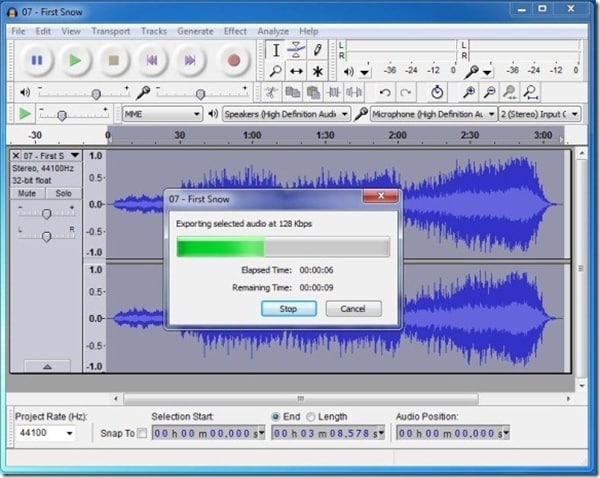Open the 2 (Stereo) Input channels dropdown
Image resolution: width=600 pixels, height=478 pixels.
click(x=540, y=114)
